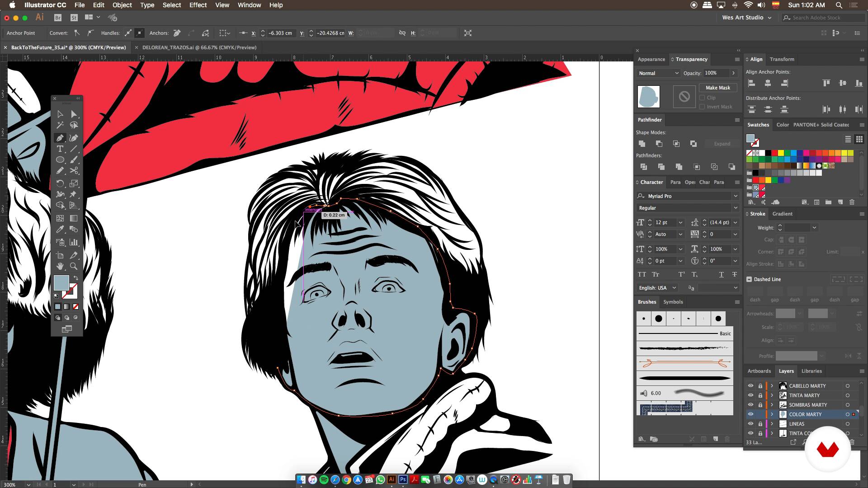Click the toolbar fill color swatch
This screenshot has height=488, width=868.
tap(61, 282)
